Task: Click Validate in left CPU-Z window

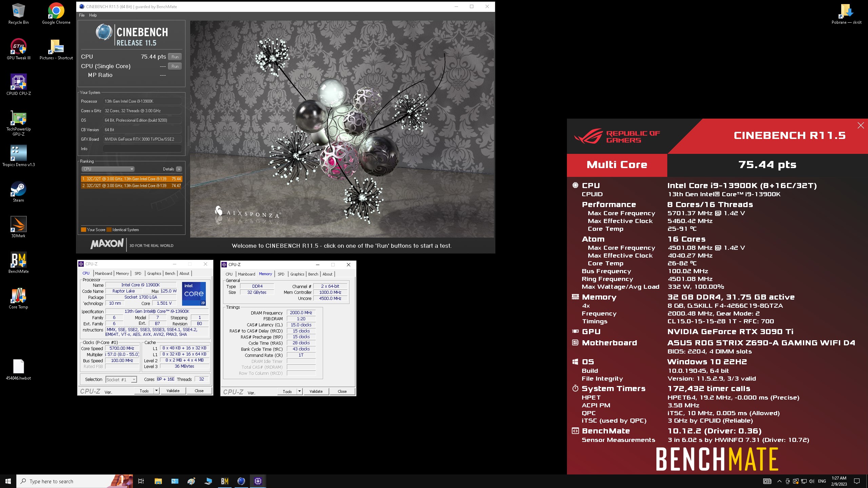Action: coord(173,391)
